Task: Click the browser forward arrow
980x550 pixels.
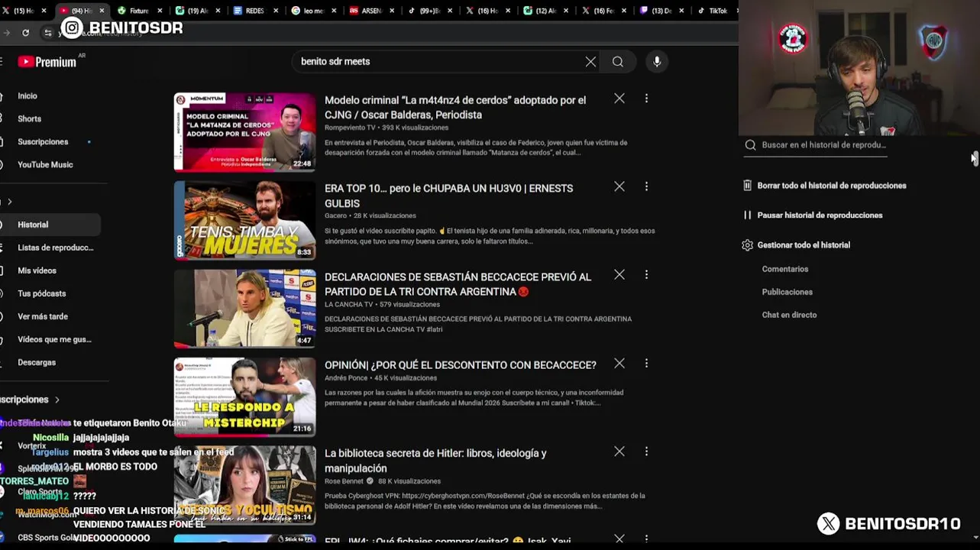Action: [x=6, y=33]
